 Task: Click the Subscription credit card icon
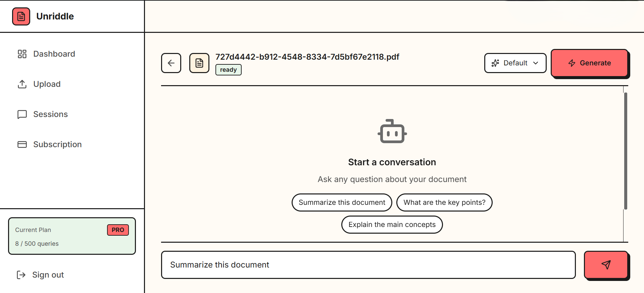22,144
